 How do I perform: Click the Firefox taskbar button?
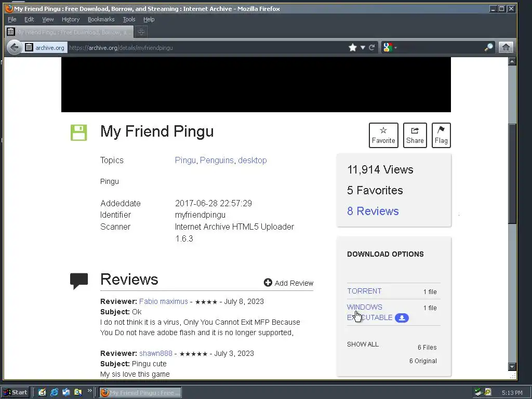coord(140,392)
